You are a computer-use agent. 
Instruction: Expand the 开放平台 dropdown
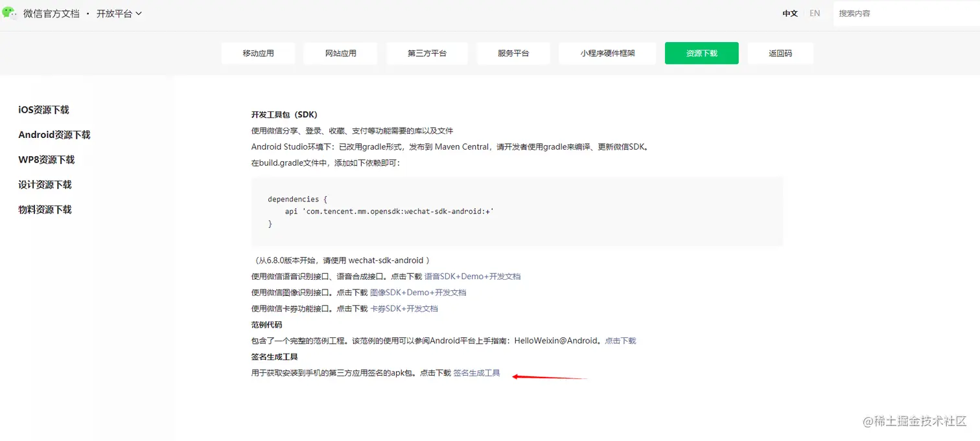(119, 14)
